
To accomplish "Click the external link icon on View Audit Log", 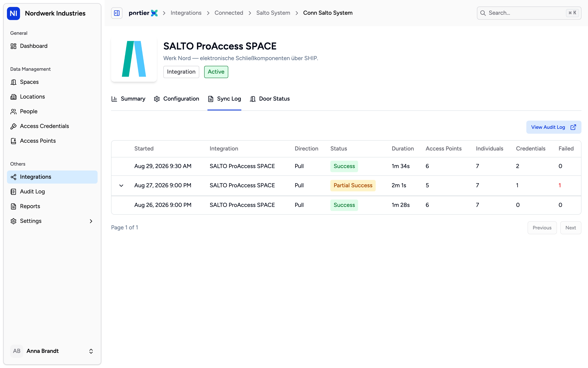I will (x=573, y=127).
